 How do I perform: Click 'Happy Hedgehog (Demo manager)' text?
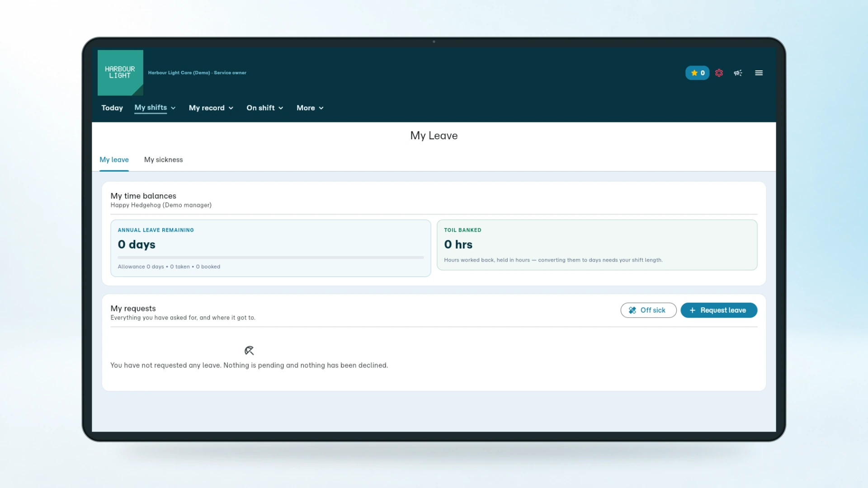click(161, 205)
